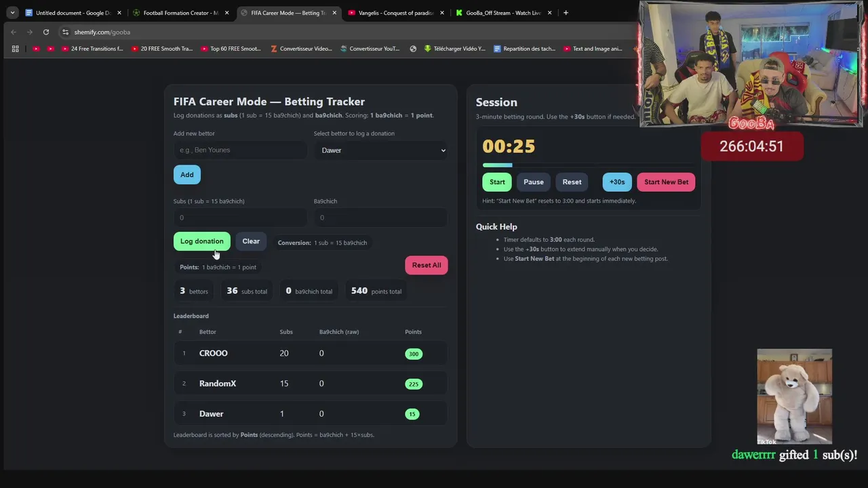Click the Start timer button

click(x=497, y=182)
